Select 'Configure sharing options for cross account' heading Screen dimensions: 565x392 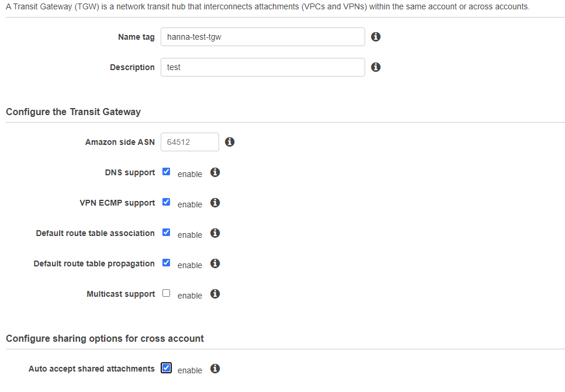pos(105,339)
